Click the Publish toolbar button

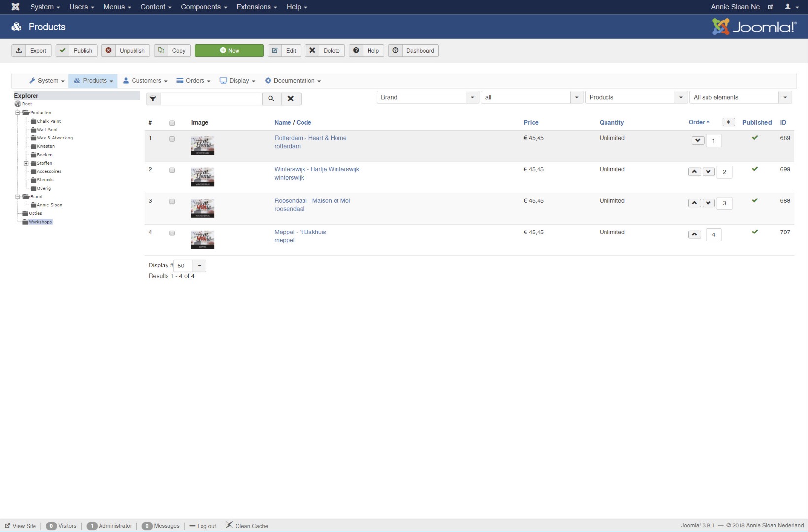click(x=76, y=51)
